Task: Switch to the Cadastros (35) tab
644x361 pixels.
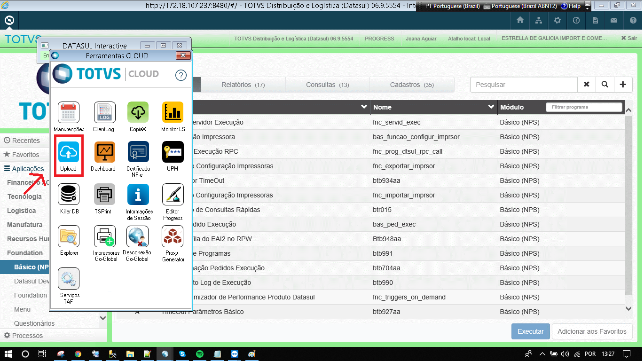Action: point(412,85)
